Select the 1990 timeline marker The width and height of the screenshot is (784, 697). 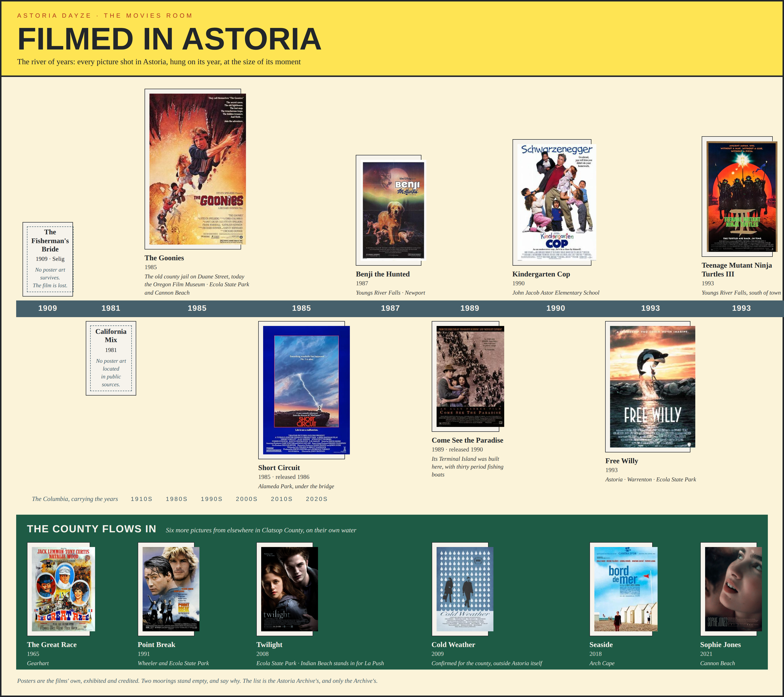pos(556,308)
